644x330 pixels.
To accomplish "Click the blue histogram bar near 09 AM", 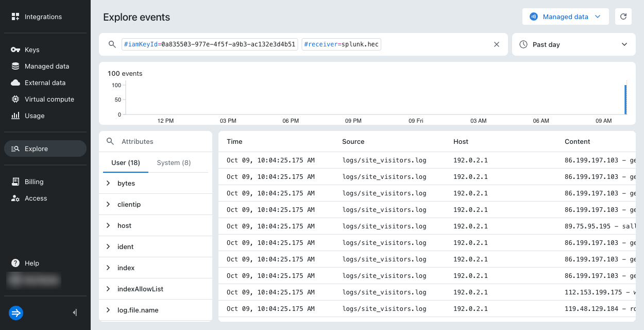I will tap(625, 100).
